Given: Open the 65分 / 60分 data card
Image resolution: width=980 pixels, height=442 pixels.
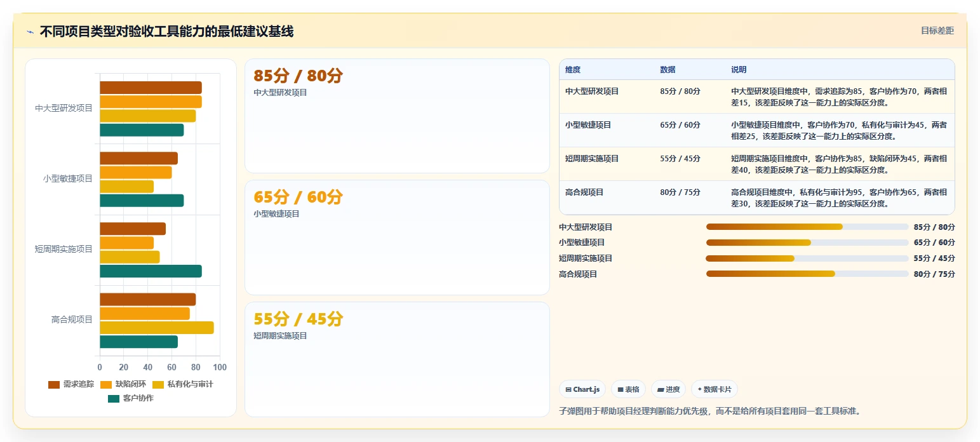Looking at the screenshot, I should click(397, 238).
